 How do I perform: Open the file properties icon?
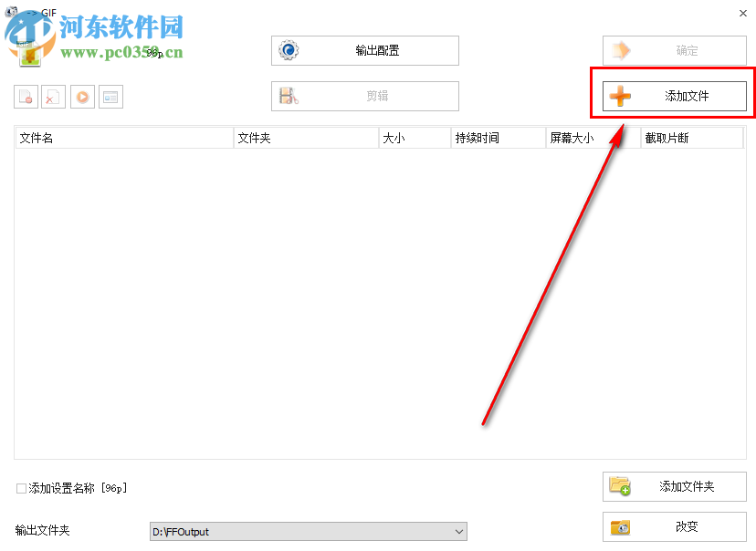(x=110, y=96)
